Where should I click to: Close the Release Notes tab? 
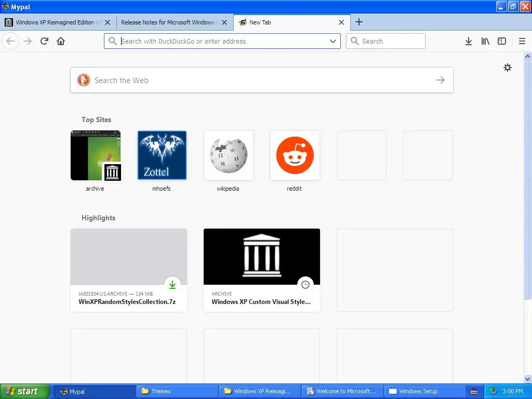pos(224,22)
